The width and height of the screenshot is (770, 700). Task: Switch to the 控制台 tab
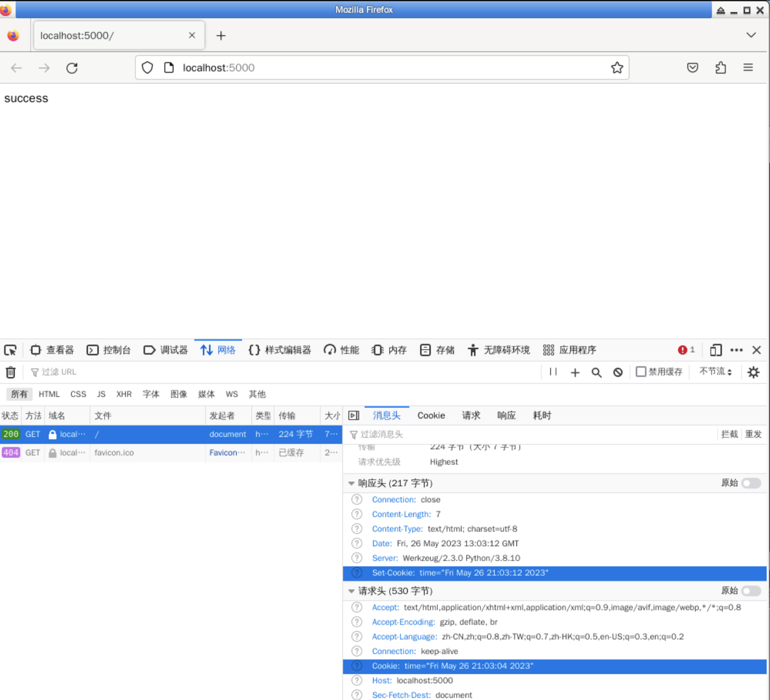tap(109, 350)
